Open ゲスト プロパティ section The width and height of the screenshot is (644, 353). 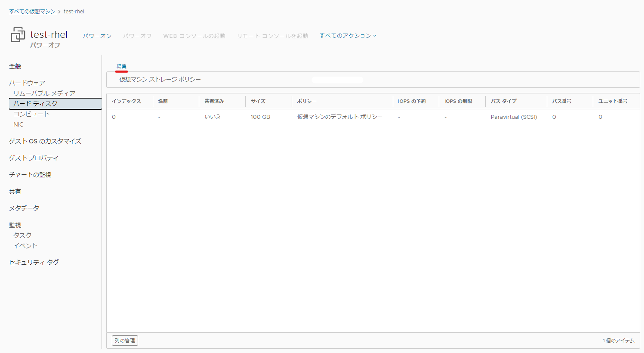(34, 158)
